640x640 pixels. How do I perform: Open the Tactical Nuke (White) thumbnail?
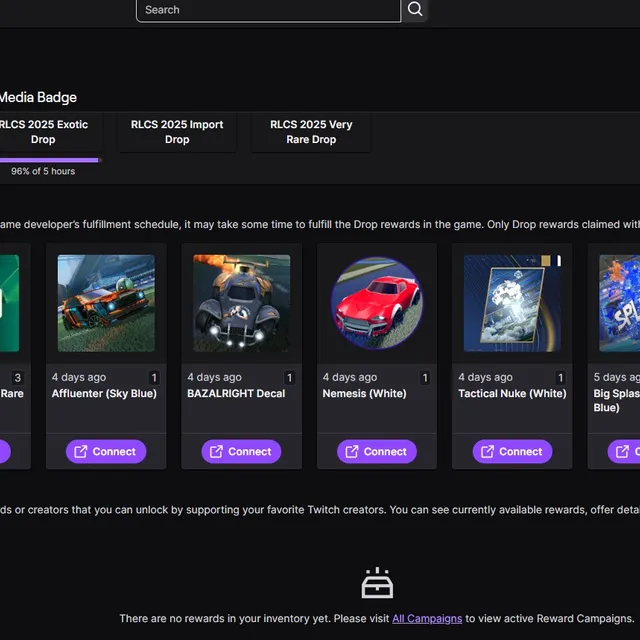coord(512,303)
